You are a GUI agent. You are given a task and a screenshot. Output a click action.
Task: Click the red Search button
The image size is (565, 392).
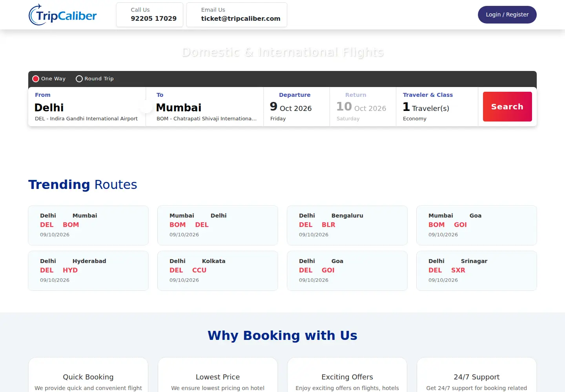(507, 107)
